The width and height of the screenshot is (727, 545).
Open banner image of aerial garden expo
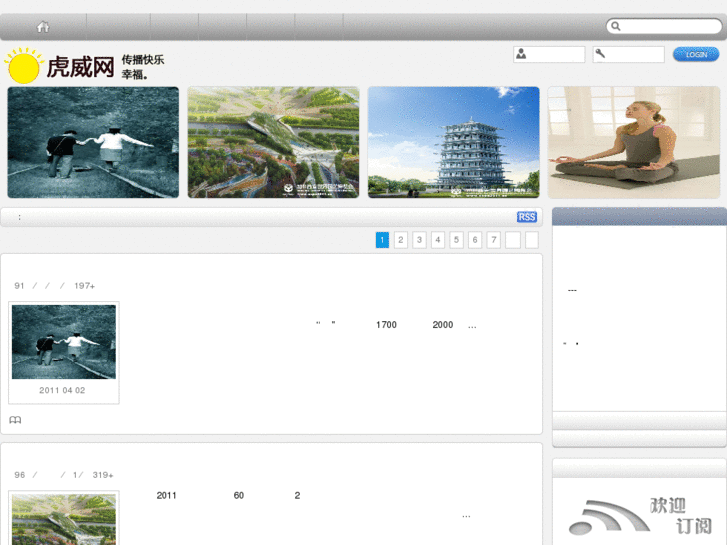click(273, 142)
